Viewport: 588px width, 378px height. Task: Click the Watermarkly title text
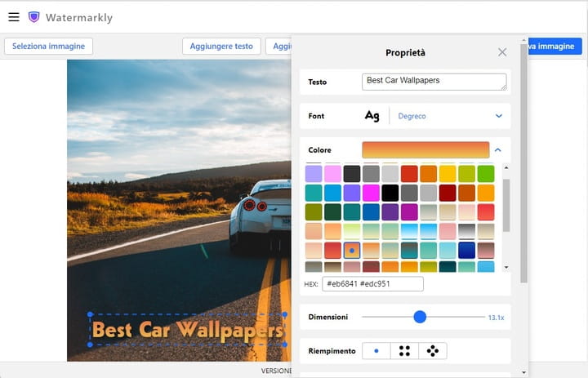[x=79, y=17]
